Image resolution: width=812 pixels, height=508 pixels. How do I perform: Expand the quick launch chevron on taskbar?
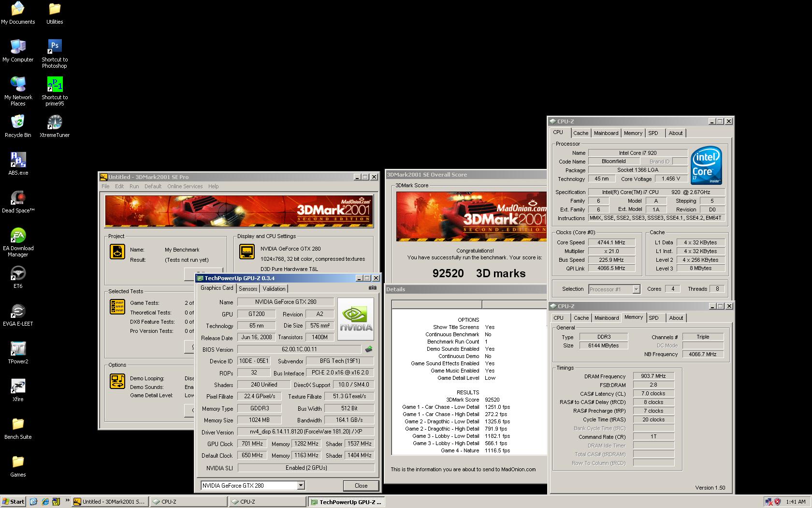[67, 501]
